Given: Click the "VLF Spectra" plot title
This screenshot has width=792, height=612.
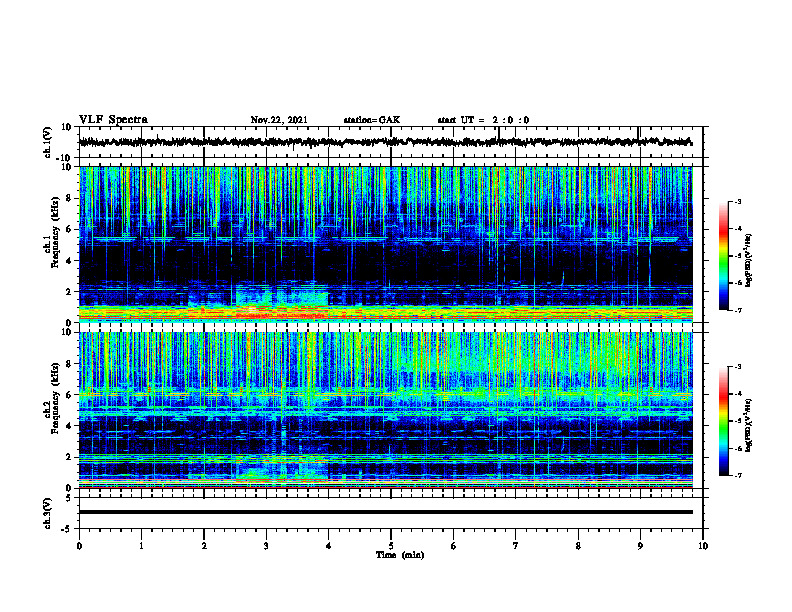Looking at the screenshot, I should pyautogui.click(x=113, y=120).
